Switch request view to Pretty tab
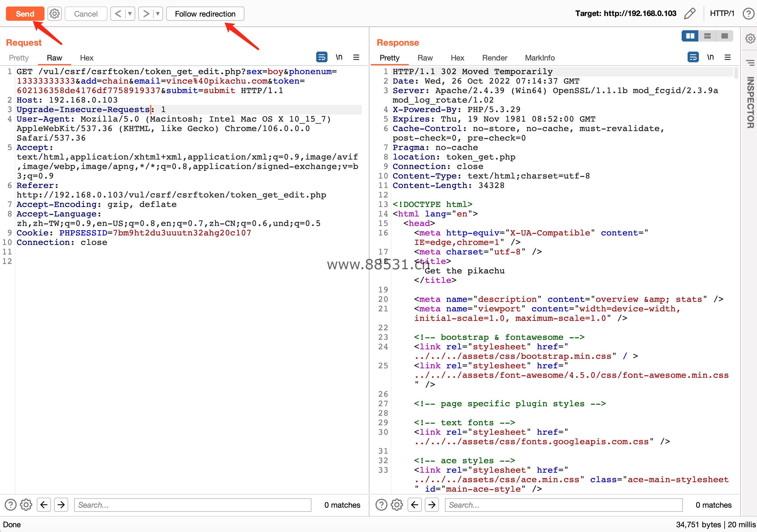 click(19, 58)
